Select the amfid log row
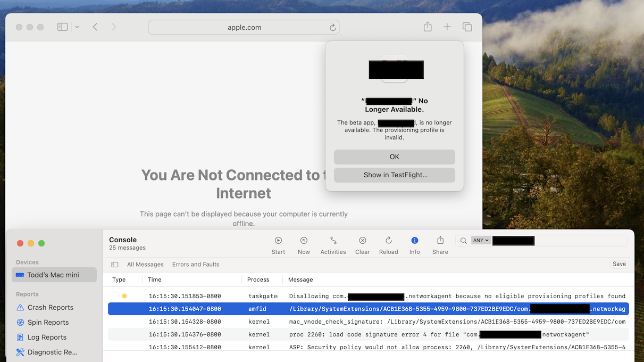This screenshot has width=644, height=362. pos(368,309)
